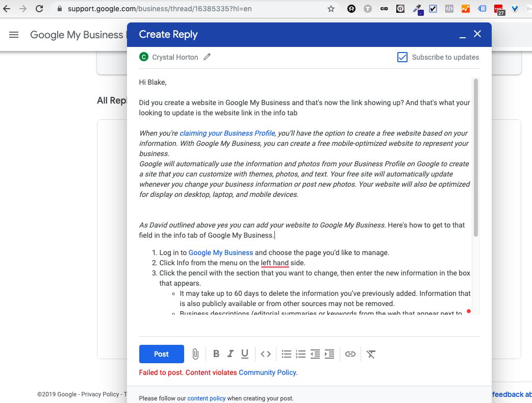Follow 'claiming your Business Profile' link
532x403 pixels.
[227, 133]
